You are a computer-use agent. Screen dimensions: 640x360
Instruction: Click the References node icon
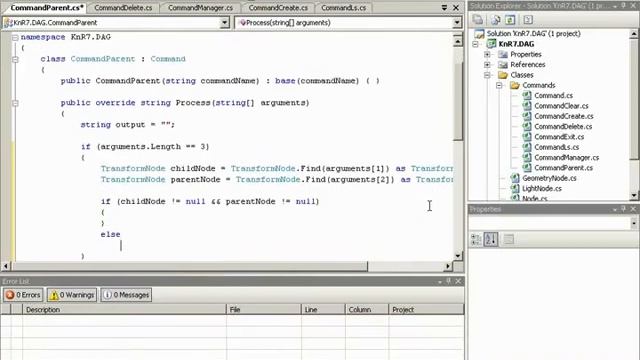pyautogui.click(x=503, y=64)
